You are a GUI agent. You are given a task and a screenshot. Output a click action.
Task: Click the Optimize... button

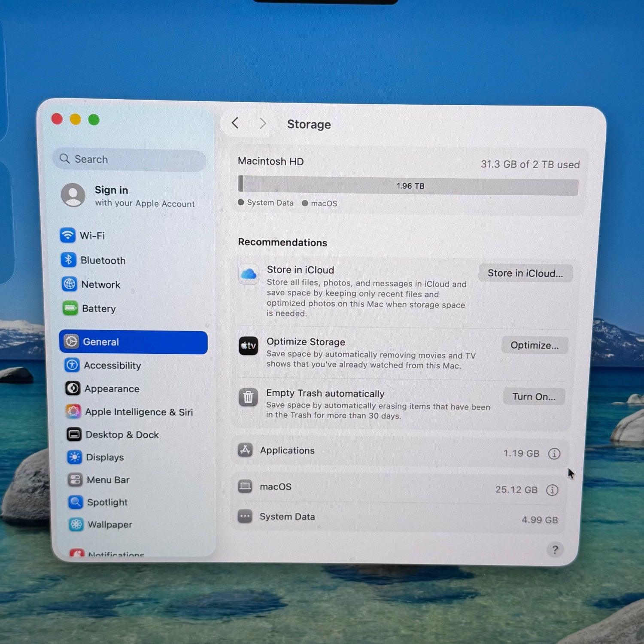(535, 345)
